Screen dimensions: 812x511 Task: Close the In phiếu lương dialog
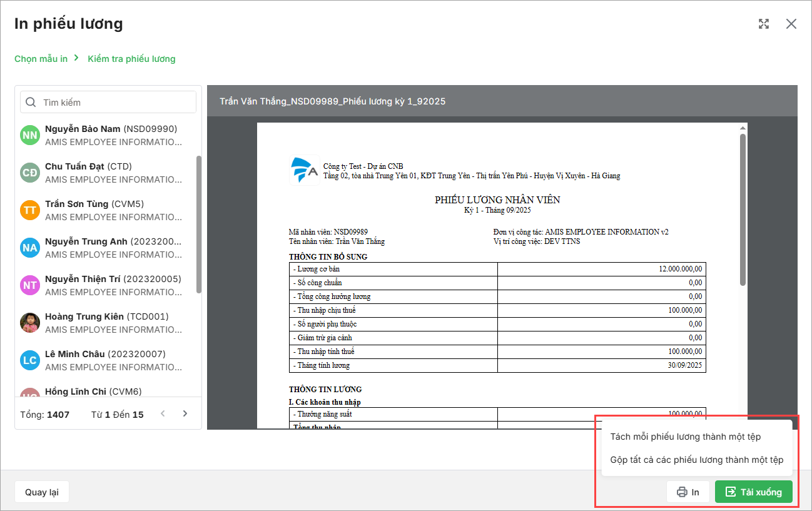point(791,24)
